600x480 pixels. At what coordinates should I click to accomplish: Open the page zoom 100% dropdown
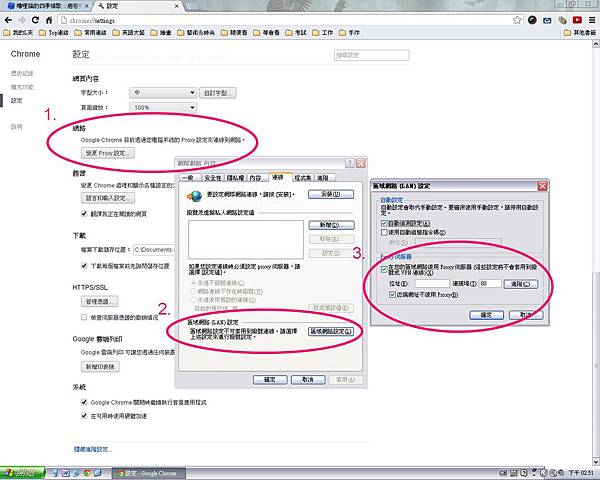coord(163,108)
